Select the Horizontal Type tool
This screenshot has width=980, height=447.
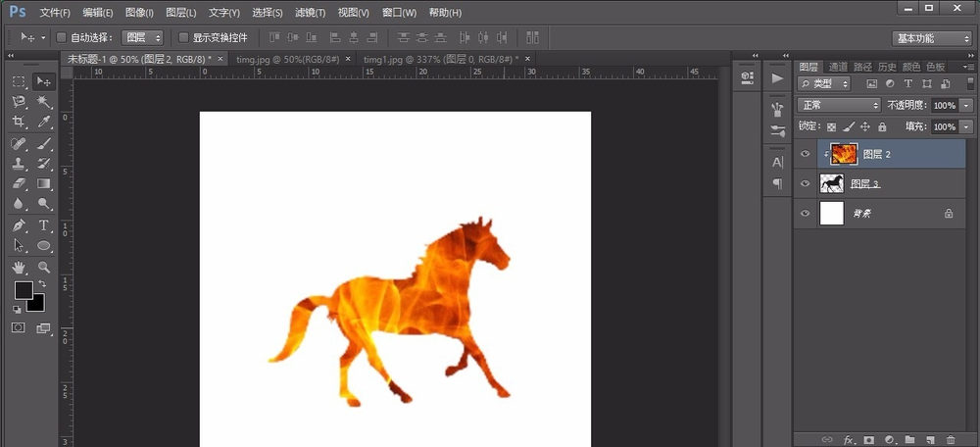tap(44, 225)
